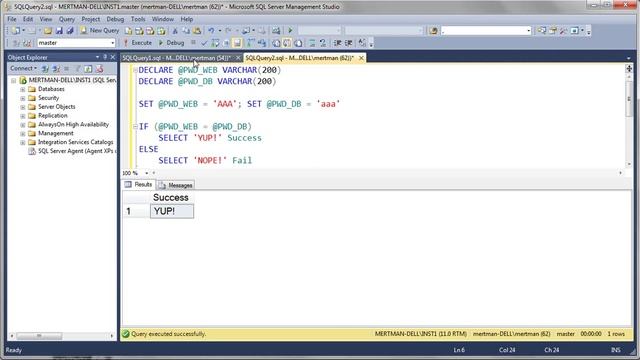The height and width of the screenshot is (360, 640).
Task: Open Activity Monitor from the toolbar
Action: click(x=276, y=31)
